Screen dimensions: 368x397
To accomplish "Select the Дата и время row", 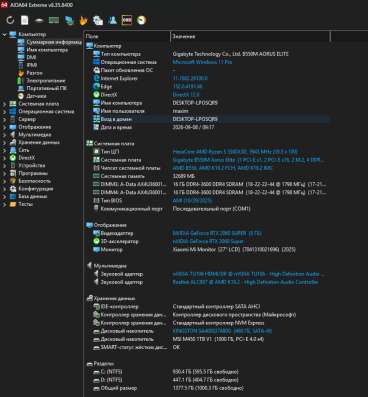I will 210,127.
